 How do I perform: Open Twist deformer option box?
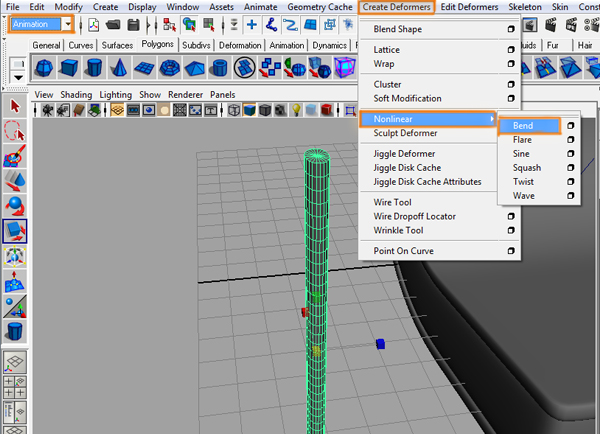pos(570,182)
